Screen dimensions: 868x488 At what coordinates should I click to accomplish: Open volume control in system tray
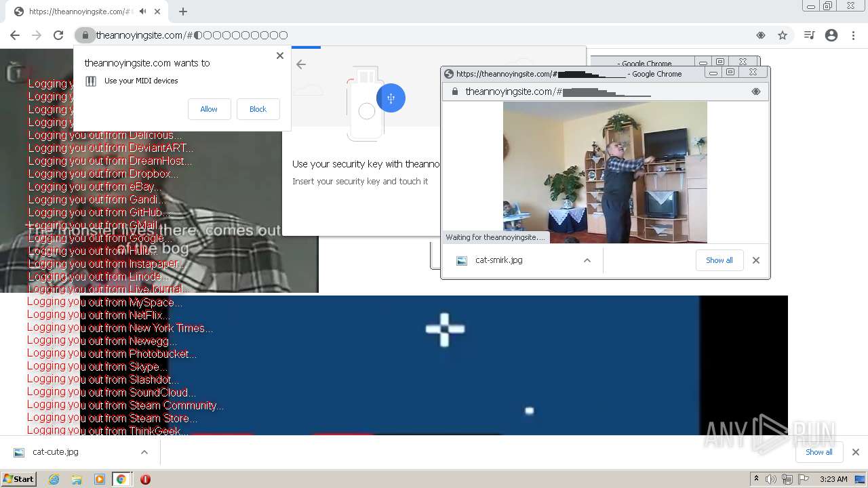771,479
